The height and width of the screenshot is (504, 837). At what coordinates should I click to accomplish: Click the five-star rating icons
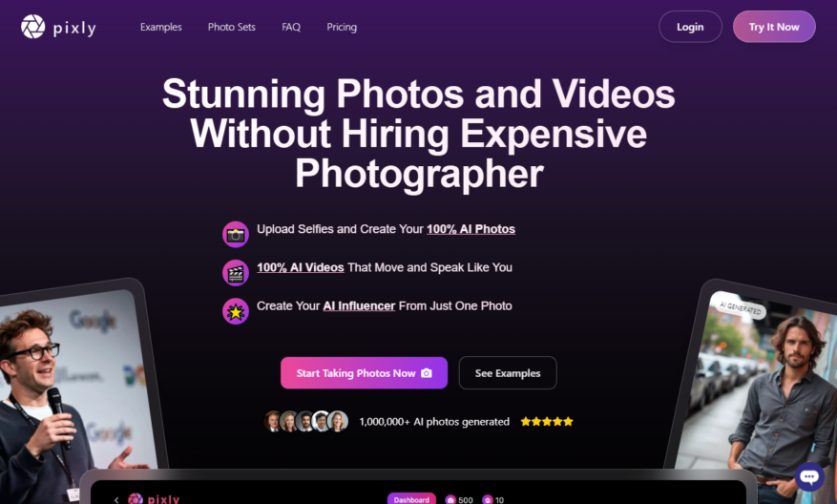[x=547, y=421]
